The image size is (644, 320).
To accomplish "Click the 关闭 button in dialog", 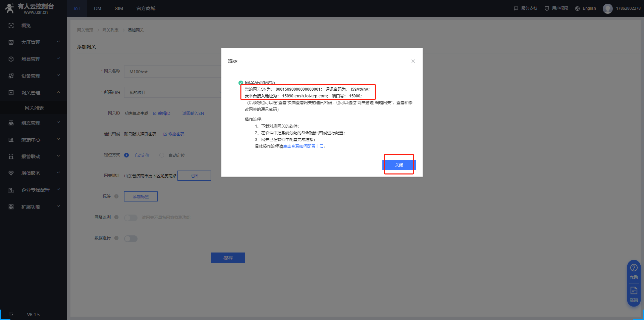I will 399,165.
